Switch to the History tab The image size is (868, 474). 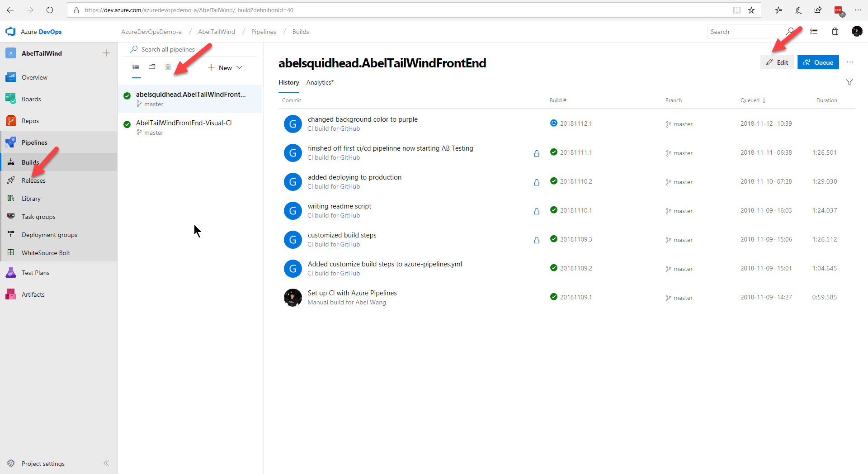(x=288, y=82)
